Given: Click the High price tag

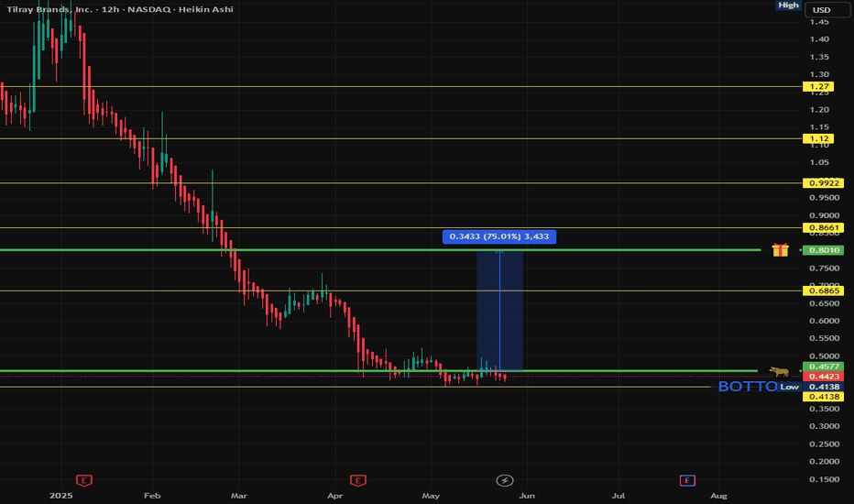Looking at the screenshot, I should [788, 5].
